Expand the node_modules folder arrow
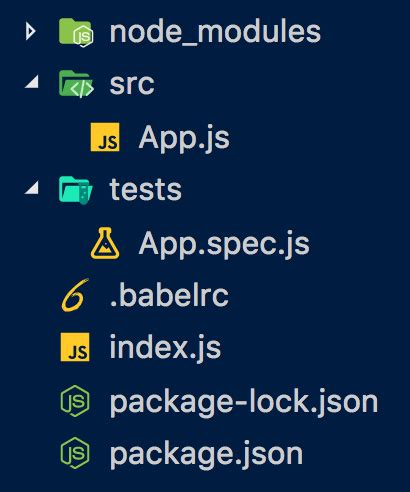 pyautogui.click(x=31, y=32)
